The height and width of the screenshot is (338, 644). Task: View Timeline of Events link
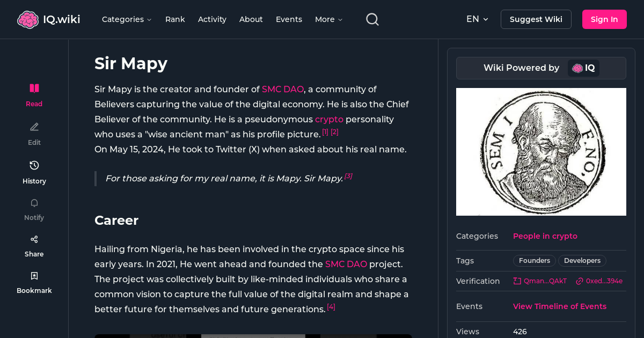pos(559,306)
